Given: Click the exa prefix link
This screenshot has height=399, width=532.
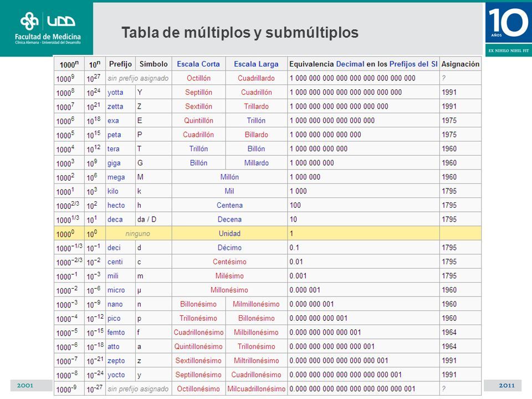Looking at the screenshot, I should pyautogui.click(x=113, y=121).
